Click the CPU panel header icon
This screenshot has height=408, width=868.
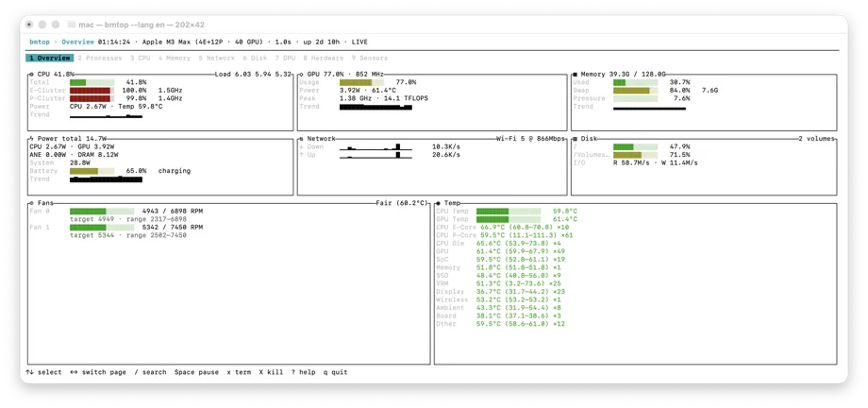coord(32,75)
